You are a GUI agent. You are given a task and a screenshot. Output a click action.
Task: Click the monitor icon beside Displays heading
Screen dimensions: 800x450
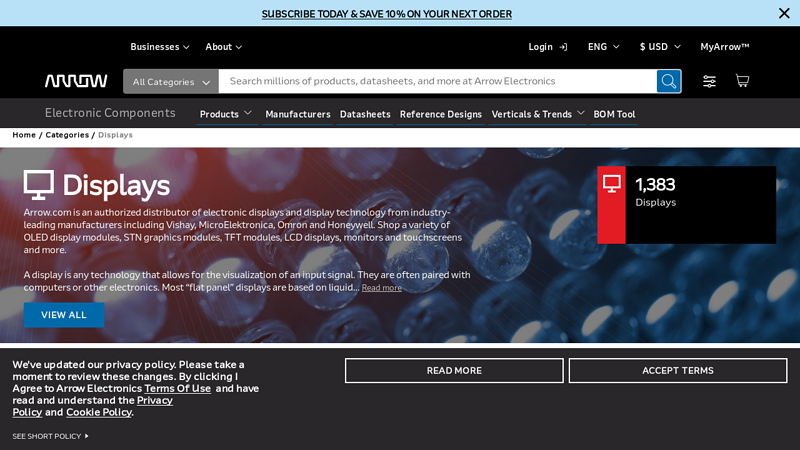coord(39,185)
